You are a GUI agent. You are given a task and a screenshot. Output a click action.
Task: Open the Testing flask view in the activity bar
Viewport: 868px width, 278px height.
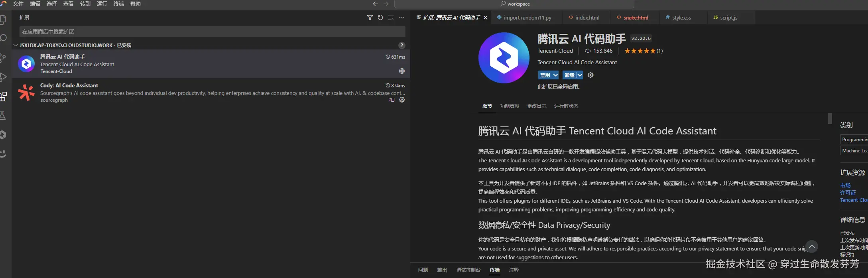point(3,116)
